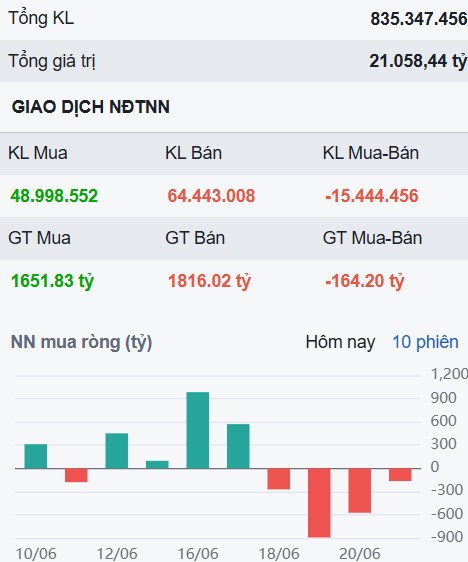
Task: Select the total volume value 835.347.456
Action: (419, 19)
